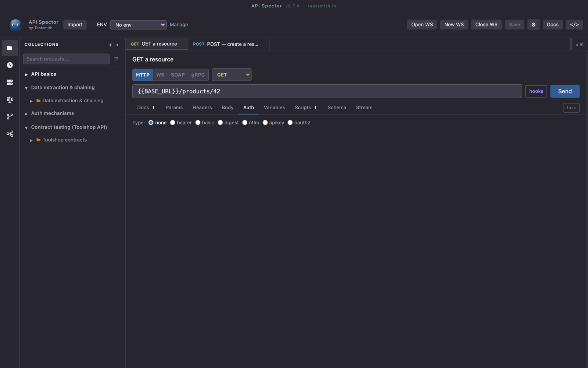Image resolution: width=588 pixels, height=368 pixels.
Task: Select the none auth type radio
Action: 151,123
